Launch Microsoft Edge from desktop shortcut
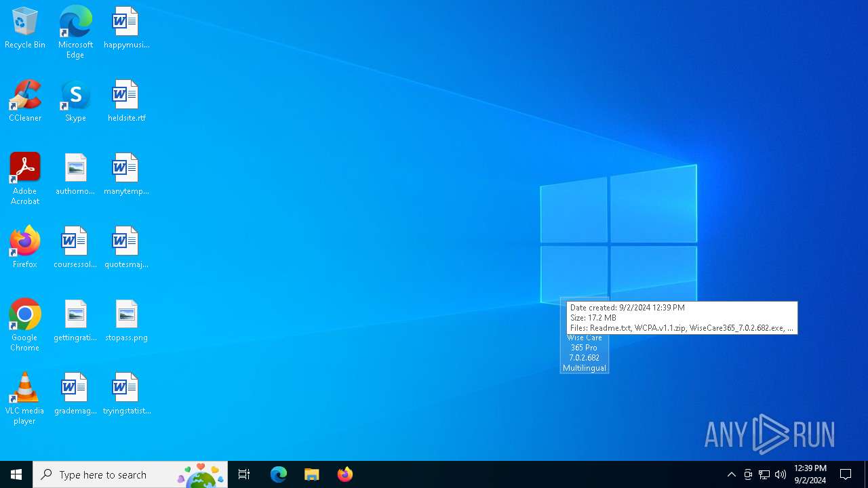 coord(75,33)
